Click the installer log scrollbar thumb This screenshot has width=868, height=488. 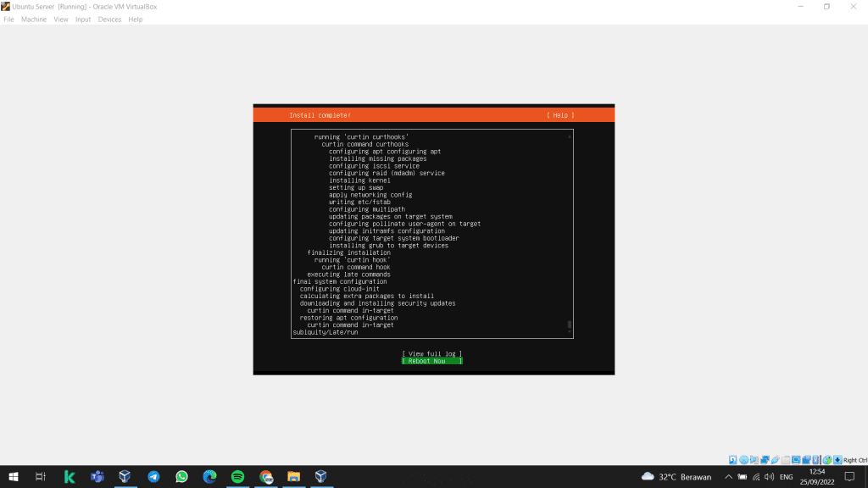pos(570,324)
